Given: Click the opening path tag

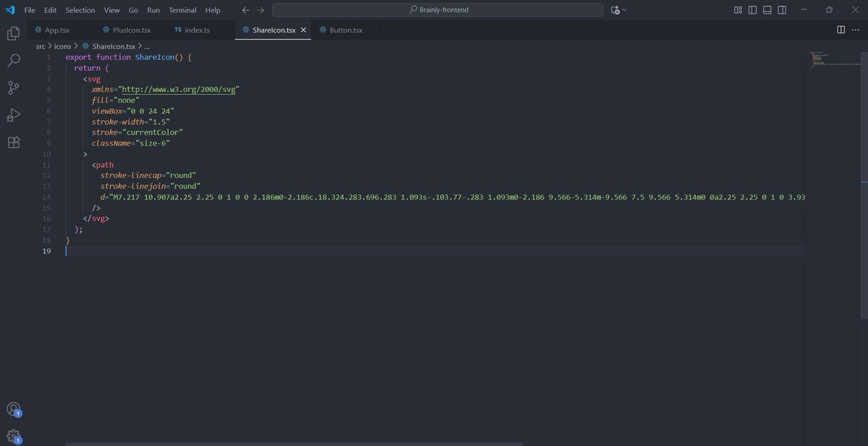Looking at the screenshot, I should (x=102, y=164).
